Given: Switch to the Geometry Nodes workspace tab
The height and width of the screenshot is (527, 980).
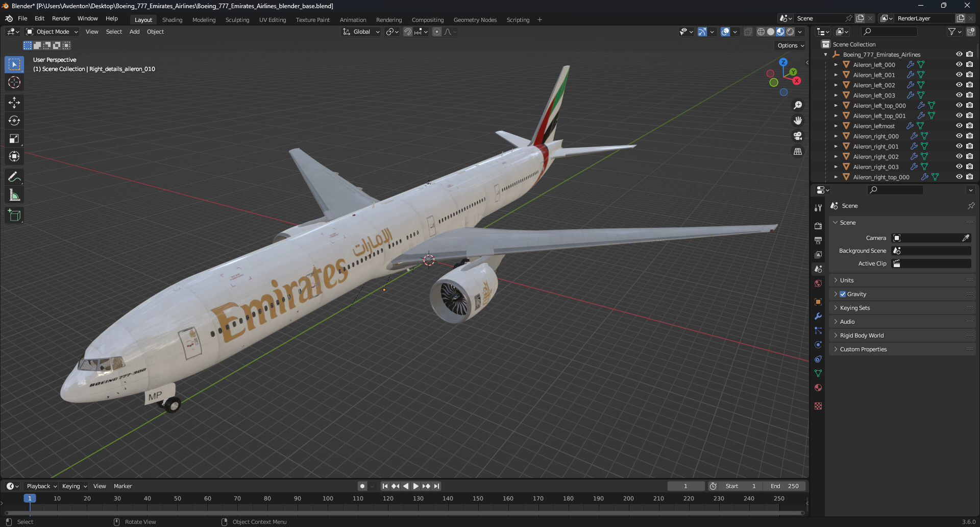Looking at the screenshot, I should (475, 20).
